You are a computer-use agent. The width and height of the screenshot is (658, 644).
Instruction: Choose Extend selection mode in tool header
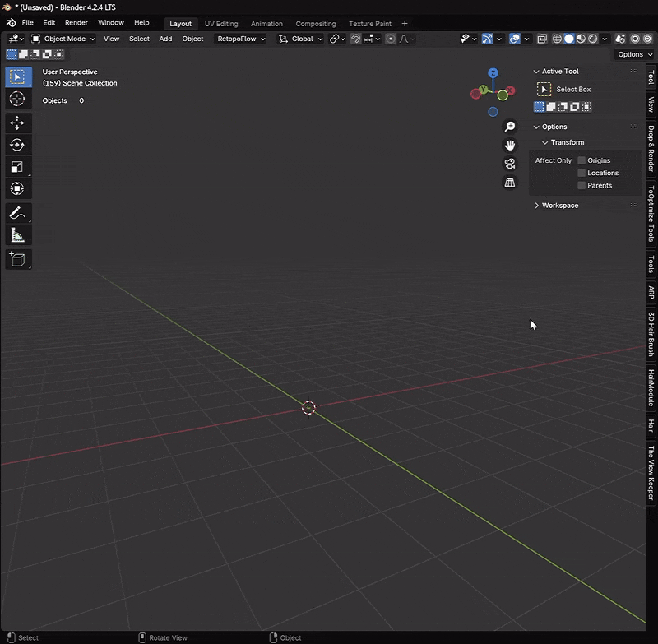tap(24, 54)
